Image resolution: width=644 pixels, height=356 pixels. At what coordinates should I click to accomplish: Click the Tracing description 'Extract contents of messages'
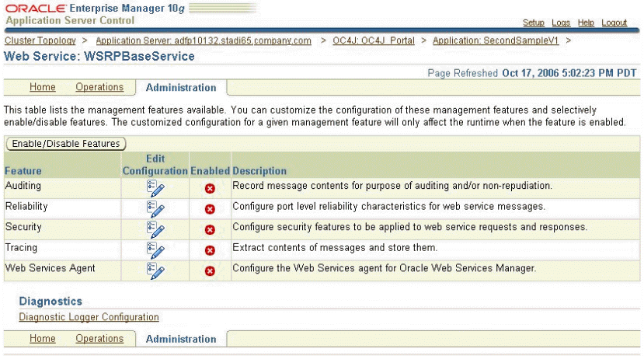tap(335, 247)
